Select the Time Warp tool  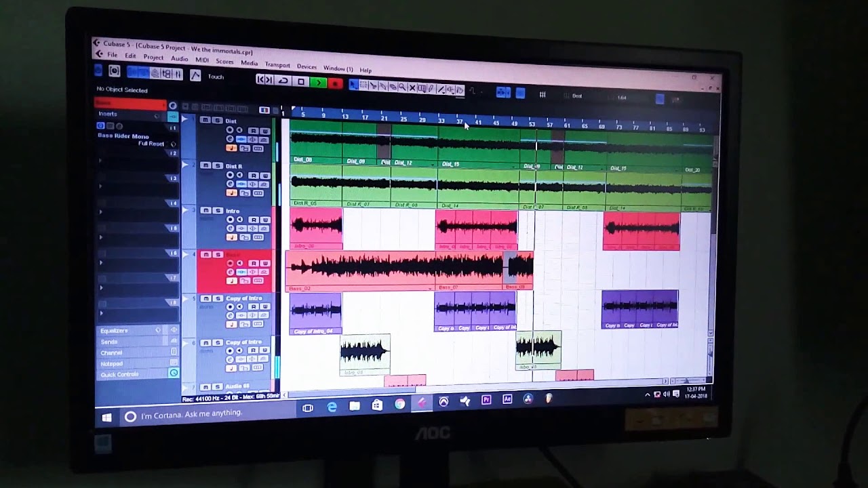[421, 88]
